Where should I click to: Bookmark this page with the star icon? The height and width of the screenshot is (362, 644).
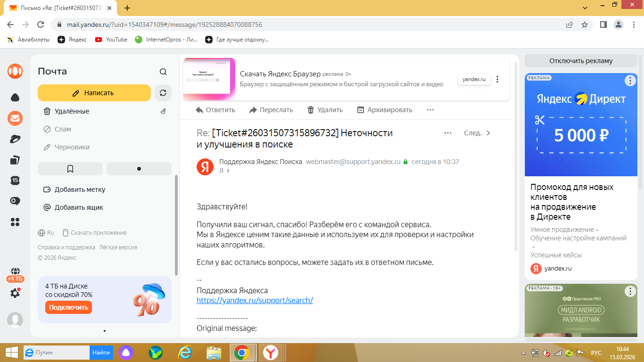tap(585, 25)
